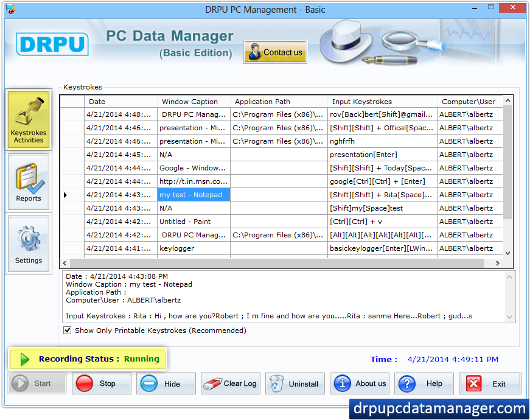Sort by Application Path column header

tap(279, 102)
